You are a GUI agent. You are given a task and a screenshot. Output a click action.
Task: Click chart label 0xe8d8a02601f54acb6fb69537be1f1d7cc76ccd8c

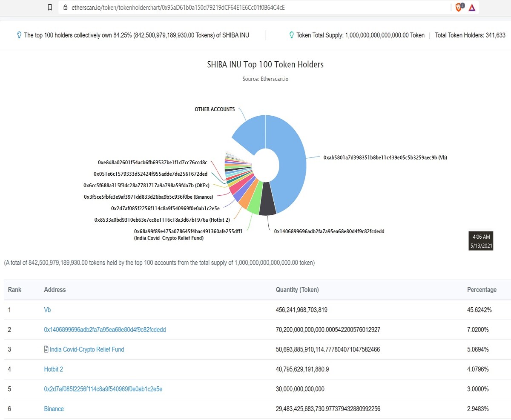coord(152,162)
